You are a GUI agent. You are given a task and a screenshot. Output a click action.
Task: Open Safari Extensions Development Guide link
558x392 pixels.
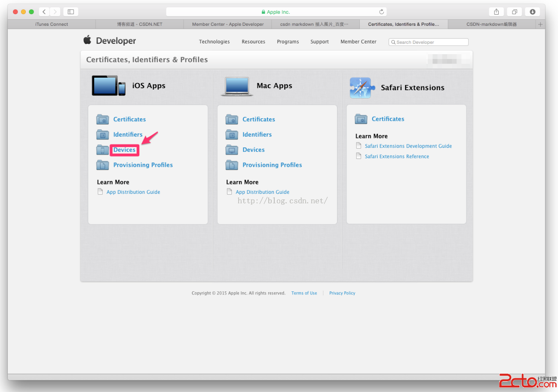click(x=408, y=146)
